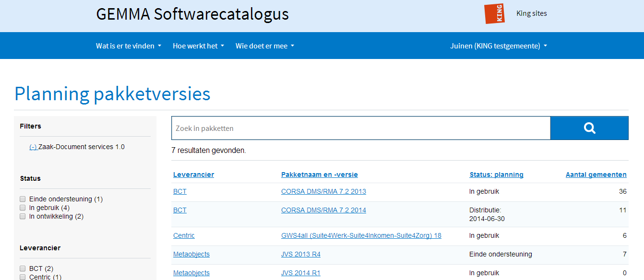644x280 pixels.
Task: Check the Centric leverancier checkbox
Action: tap(23, 277)
